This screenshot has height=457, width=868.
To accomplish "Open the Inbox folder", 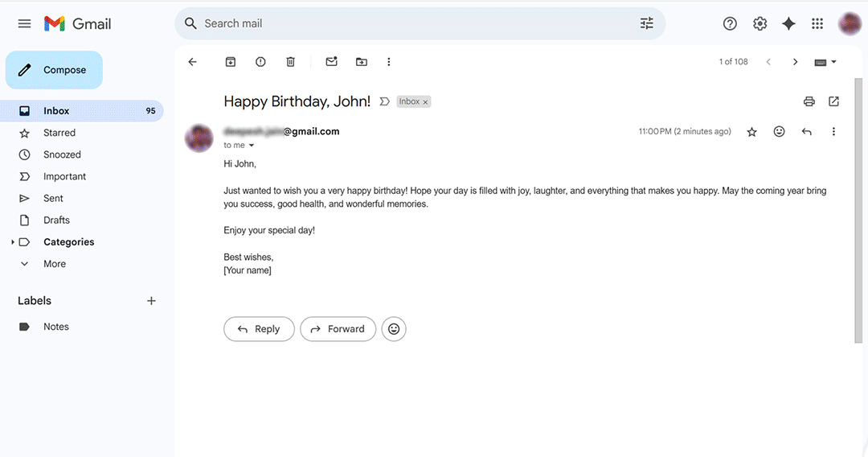I will tap(82, 111).
